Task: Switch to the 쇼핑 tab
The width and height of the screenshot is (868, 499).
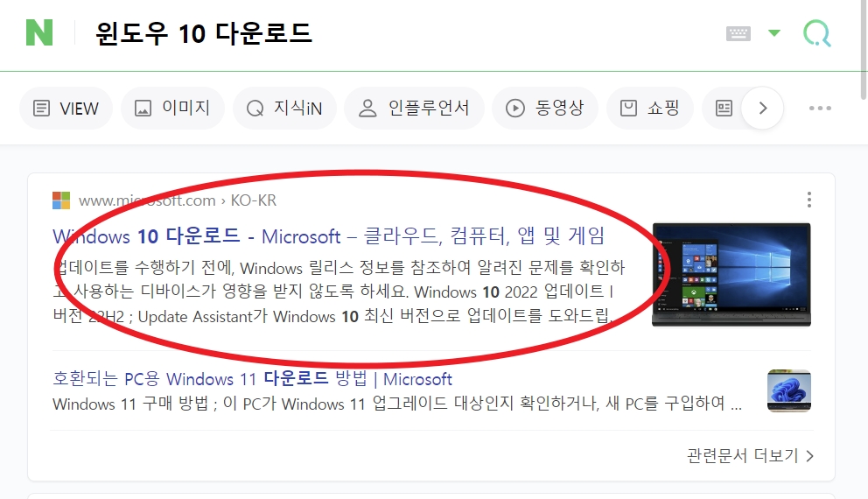Action: pos(650,108)
